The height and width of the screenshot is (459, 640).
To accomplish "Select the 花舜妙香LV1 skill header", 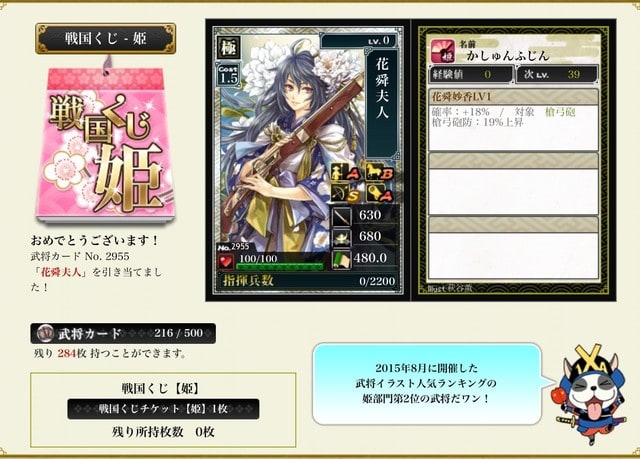I will pyautogui.click(x=513, y=97).
